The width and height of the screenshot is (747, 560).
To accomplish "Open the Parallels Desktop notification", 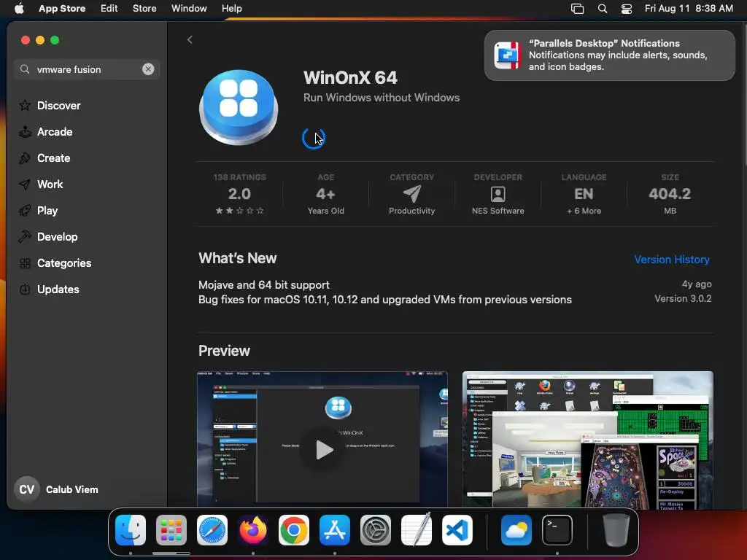I will [x=609, y=55].
